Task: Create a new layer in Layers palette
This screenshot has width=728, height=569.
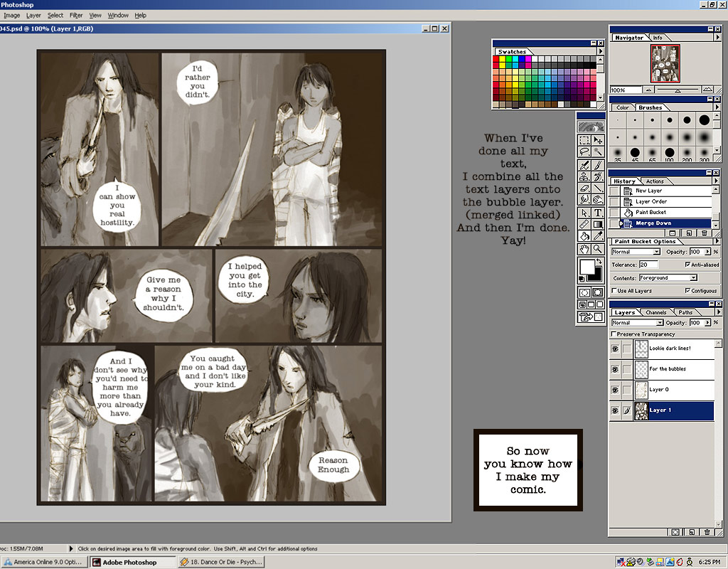Action: [691, 532]
